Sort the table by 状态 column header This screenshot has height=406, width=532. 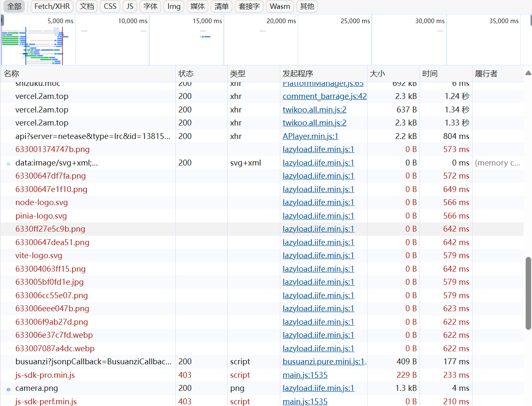[186, 74]
